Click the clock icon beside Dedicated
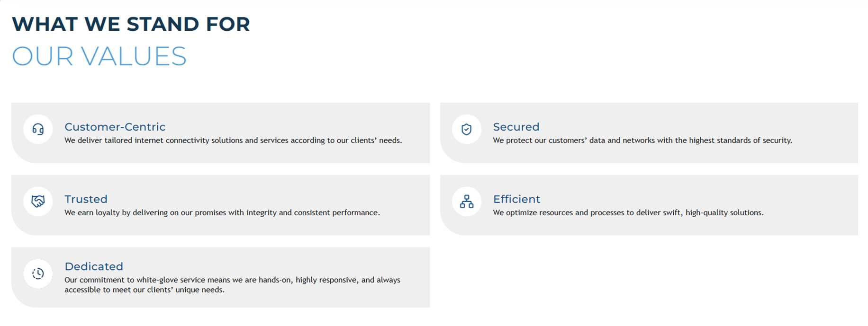Image resolution: width=868 pixels, height=326 pixels. coord(38,273)
